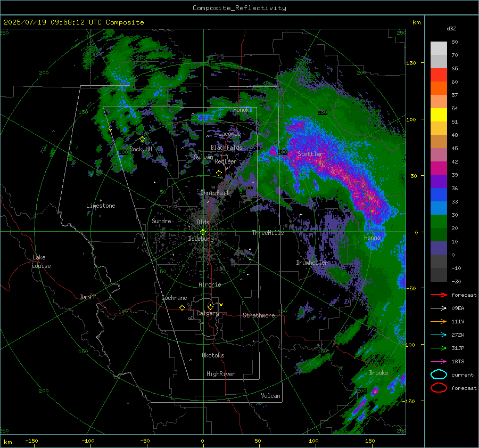This screenshot has height=448, width=479.
Task: Click the -150 tick on bottom axis
Action: tap(31, 441)
